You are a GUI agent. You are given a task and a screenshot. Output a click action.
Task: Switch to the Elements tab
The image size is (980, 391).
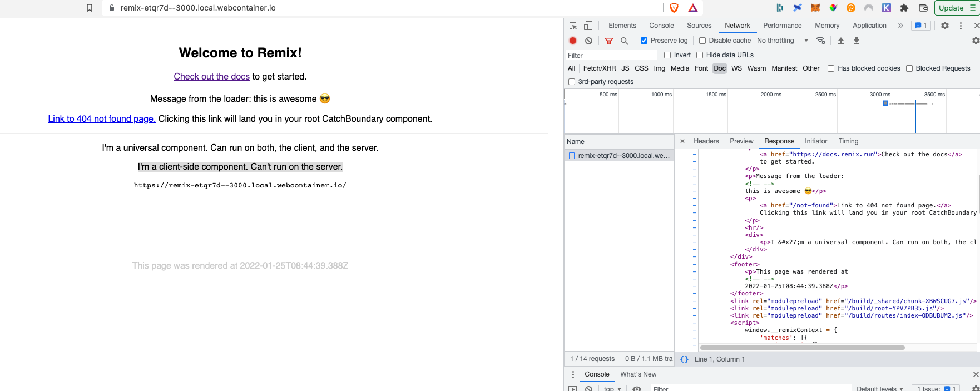tap(622, 26)
